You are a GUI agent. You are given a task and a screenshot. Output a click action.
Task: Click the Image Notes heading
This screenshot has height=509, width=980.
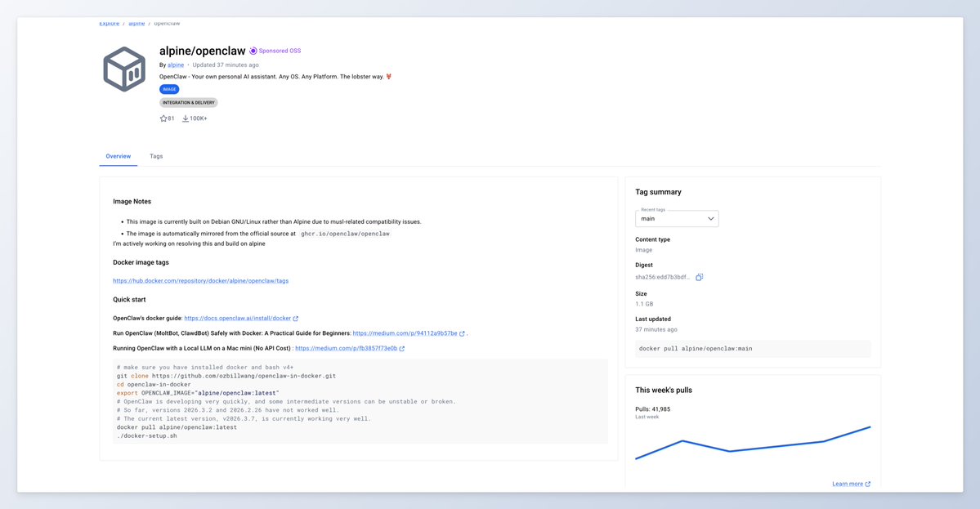point(132,202)
